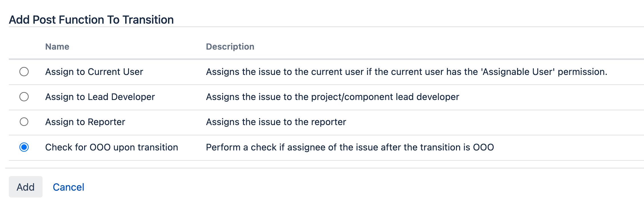Screen dimensions: 644x208
Task: Click 'OOO' at the end of the description
Action: tap(483, 147)
